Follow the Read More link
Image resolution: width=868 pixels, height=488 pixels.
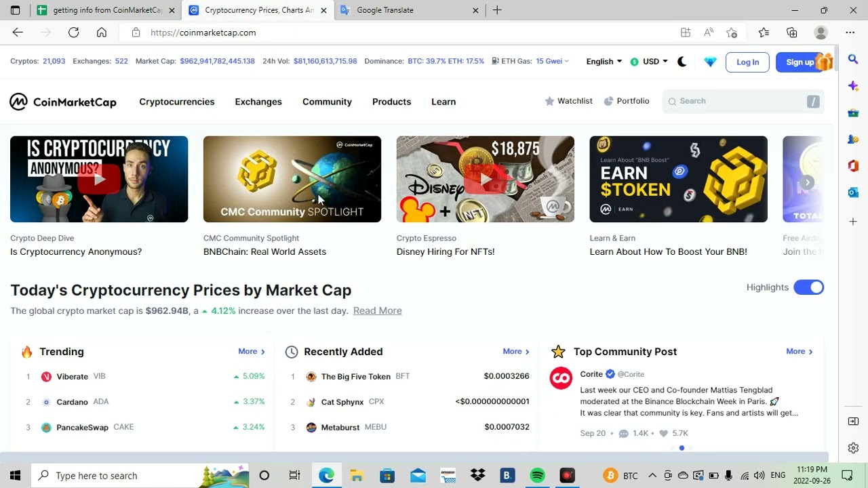pyautogui.click(x=377, y=310)
